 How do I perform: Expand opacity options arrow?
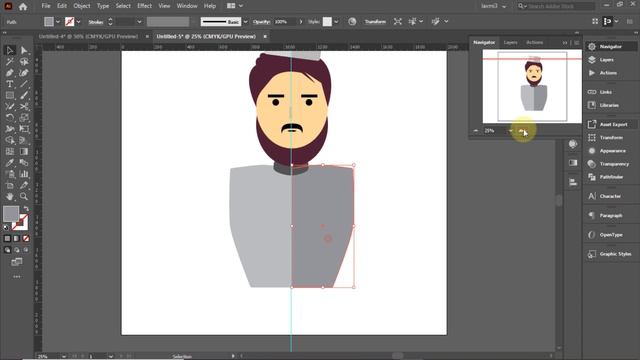click(x=301, y=22)
